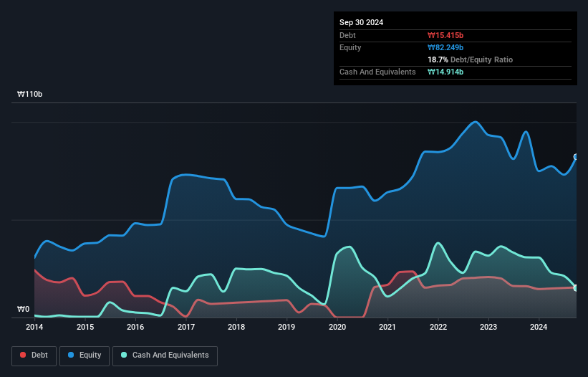The width and height of the screenshot is (588, 377).
Task: Click the Debt row label in tooltip
Action: pos(347,35)
